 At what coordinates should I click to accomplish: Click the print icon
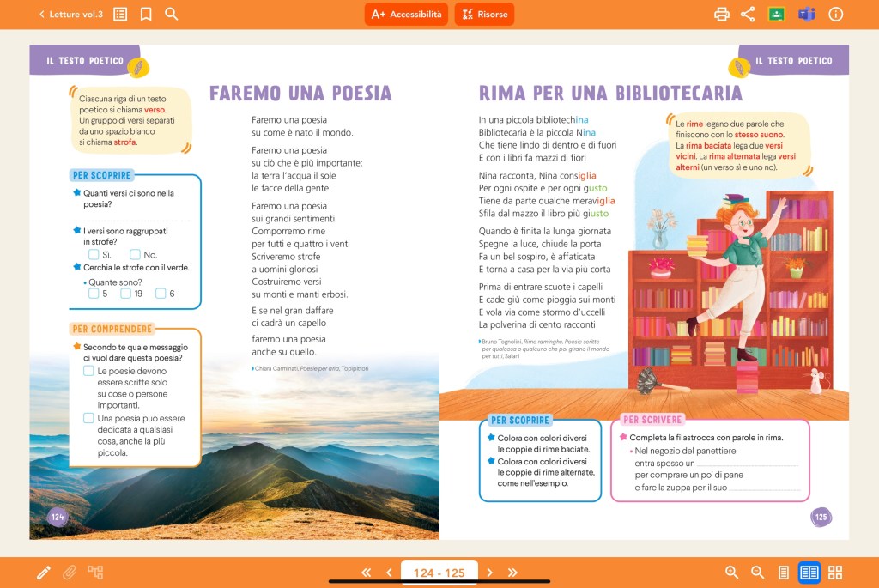722,14
